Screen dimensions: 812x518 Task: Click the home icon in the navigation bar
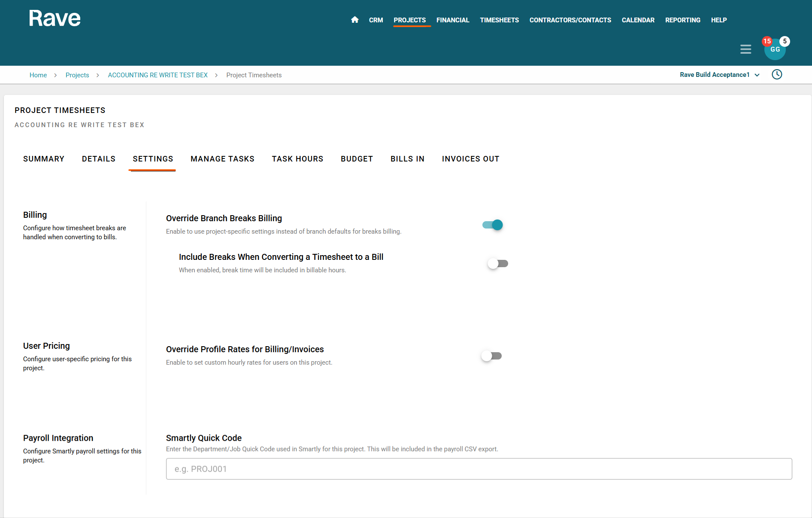354,20
